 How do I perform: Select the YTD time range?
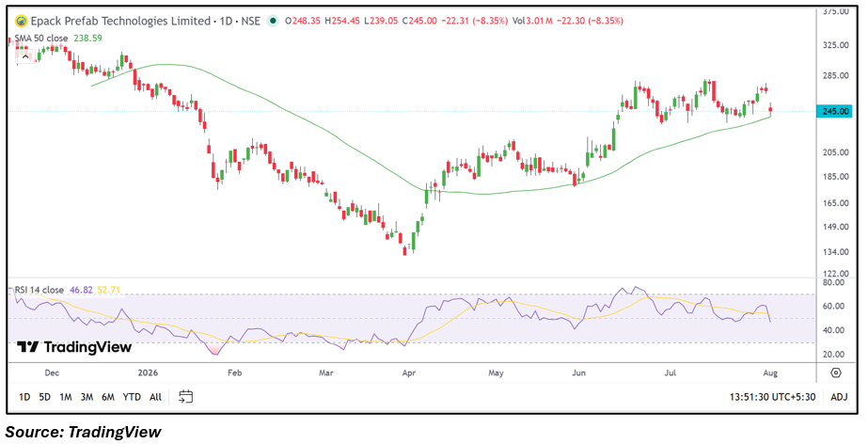pyautogui.click(x=132, y=397)
